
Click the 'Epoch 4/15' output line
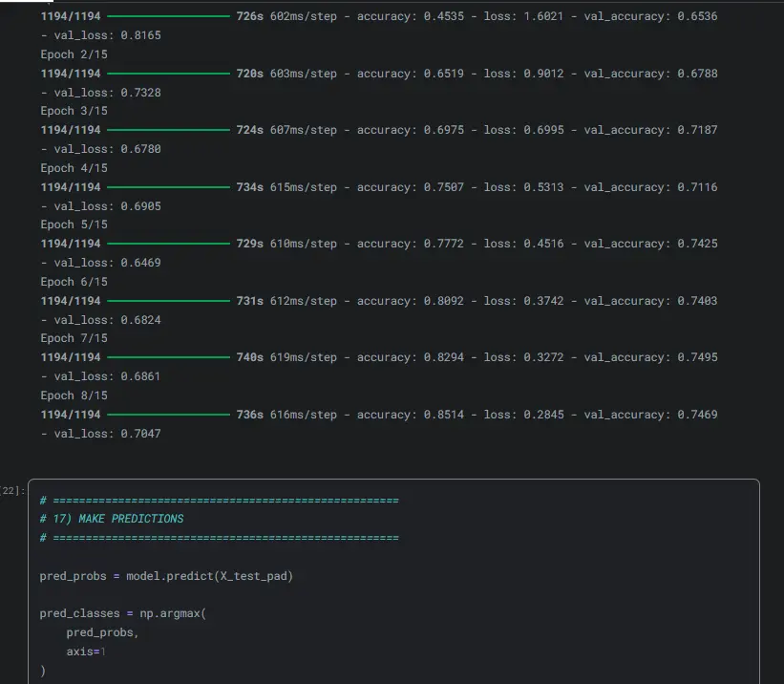[x=74, y=168]
